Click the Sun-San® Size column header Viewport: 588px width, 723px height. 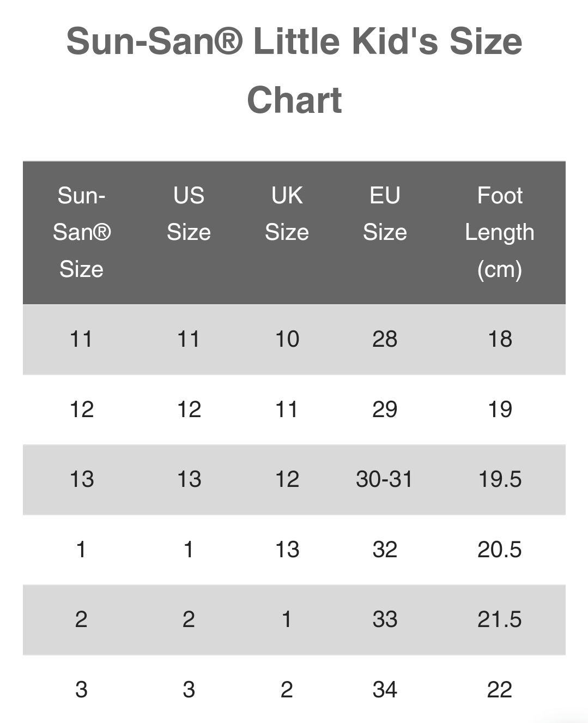click(x=82, y=232)
